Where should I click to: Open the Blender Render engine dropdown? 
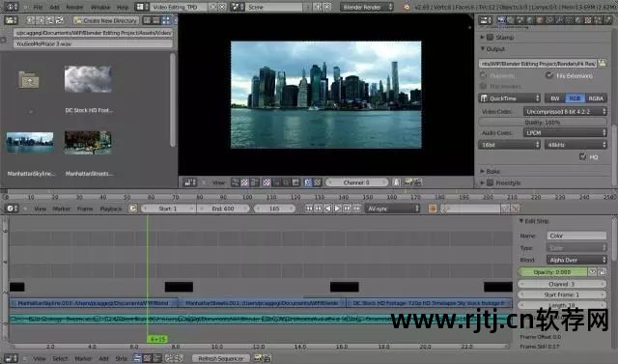coord(367,7)
